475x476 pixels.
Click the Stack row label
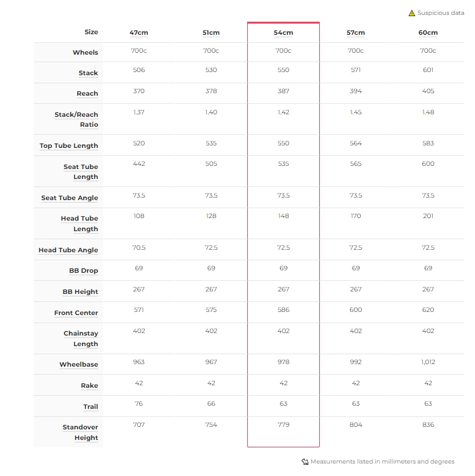point(88,73)
